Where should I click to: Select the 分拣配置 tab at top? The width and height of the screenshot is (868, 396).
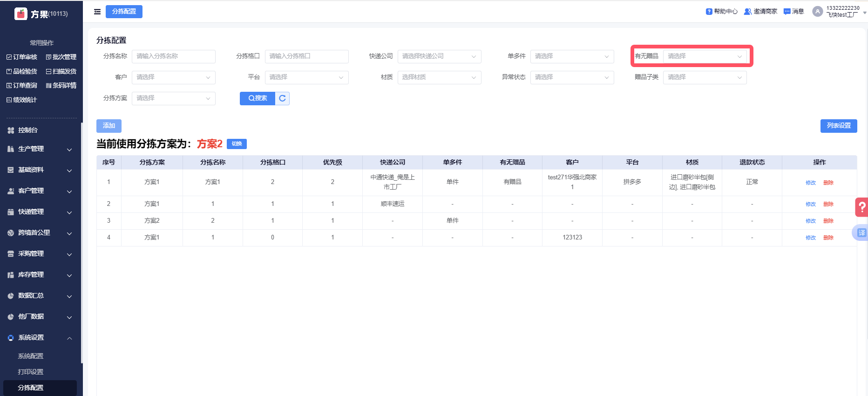point(124,12)
